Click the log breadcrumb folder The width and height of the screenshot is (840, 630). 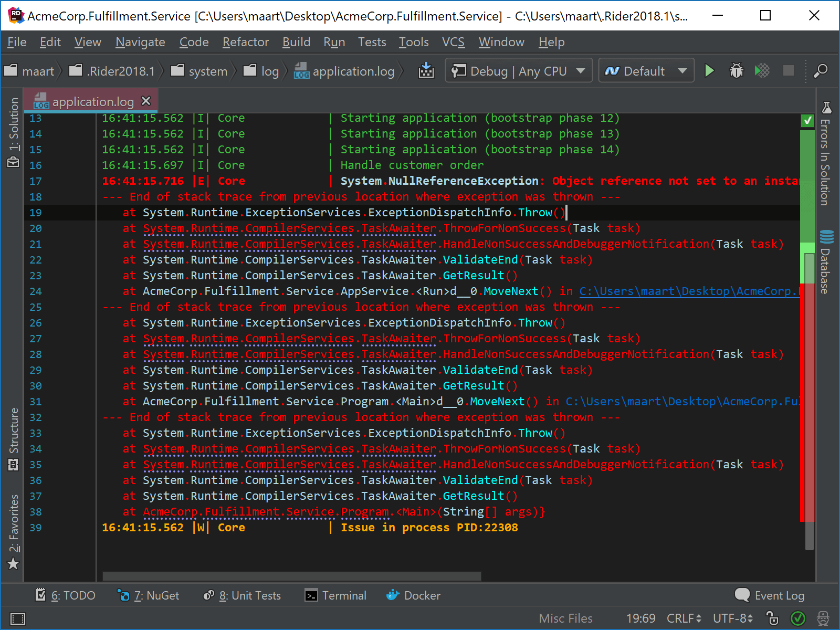point(262,71)
